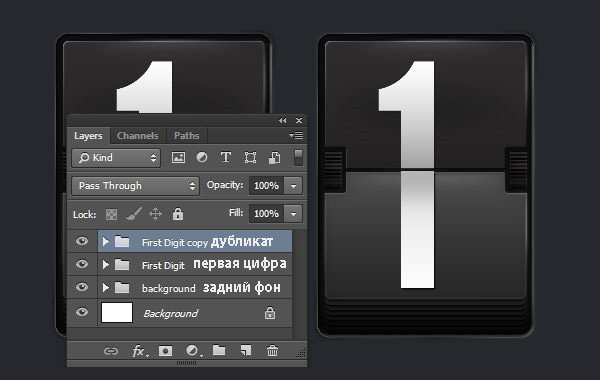Switch to the Paths tab

coord(187,136)
